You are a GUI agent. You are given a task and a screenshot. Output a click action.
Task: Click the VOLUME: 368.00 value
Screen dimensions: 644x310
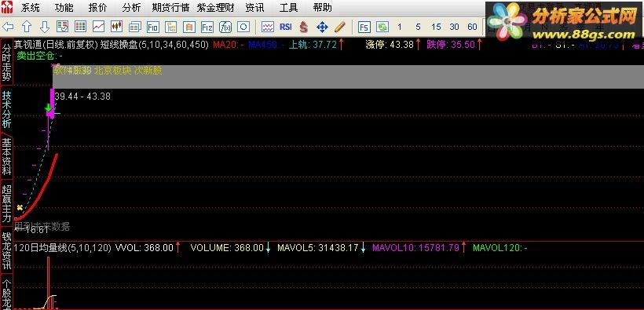[227, 247]
